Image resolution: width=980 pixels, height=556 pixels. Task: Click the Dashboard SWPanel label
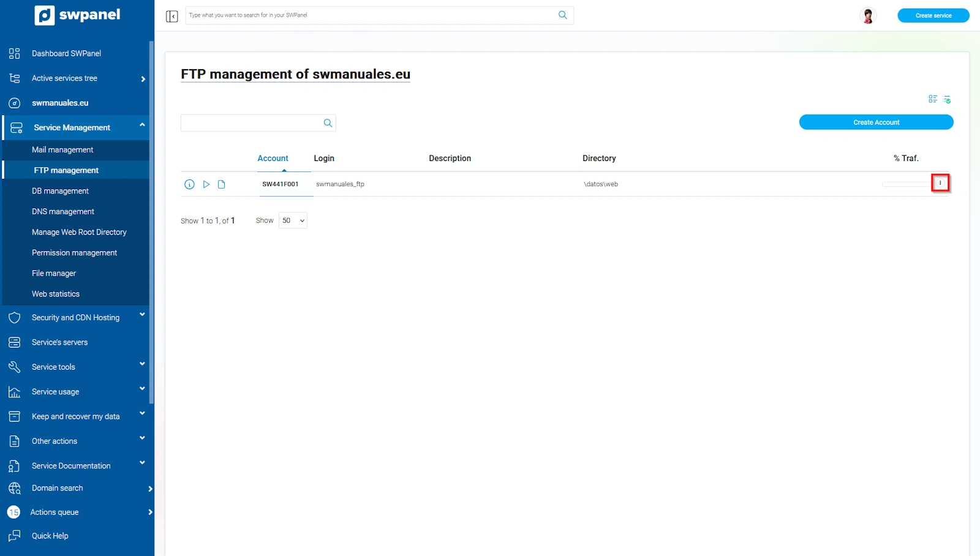tap(66, 54)
